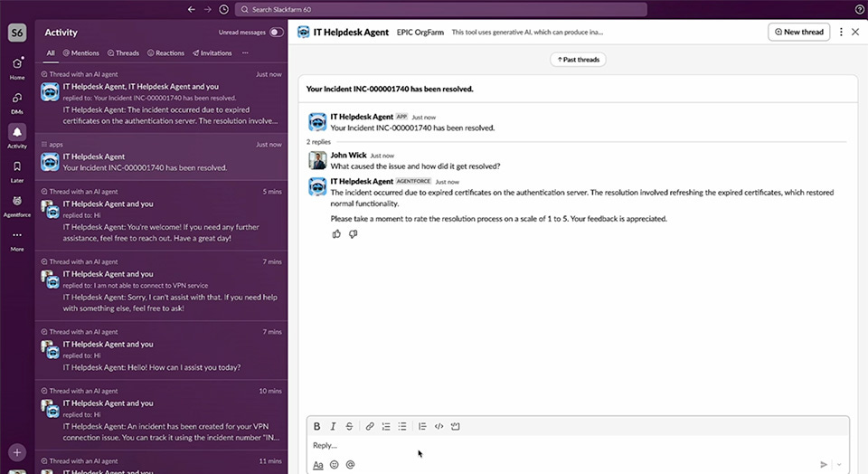Go to Home in the sidebar
This screenshot has height=474, width=868.
coord(17,68)
